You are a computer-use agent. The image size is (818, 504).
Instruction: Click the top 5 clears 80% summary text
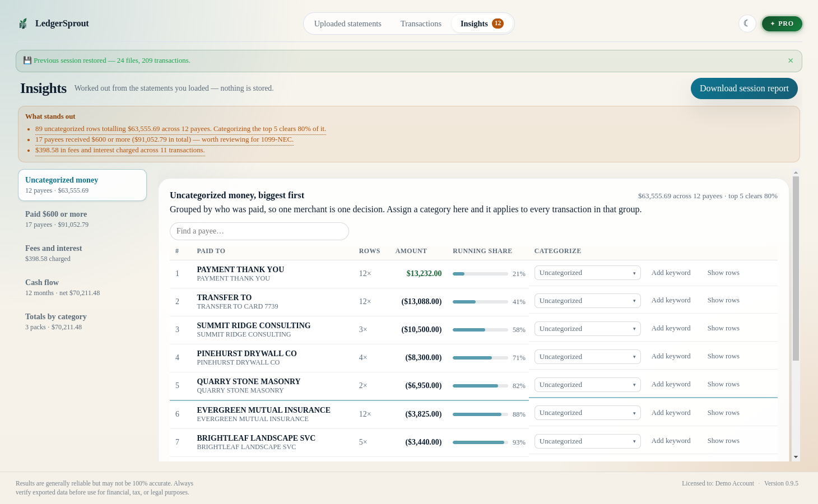point(753,196)
